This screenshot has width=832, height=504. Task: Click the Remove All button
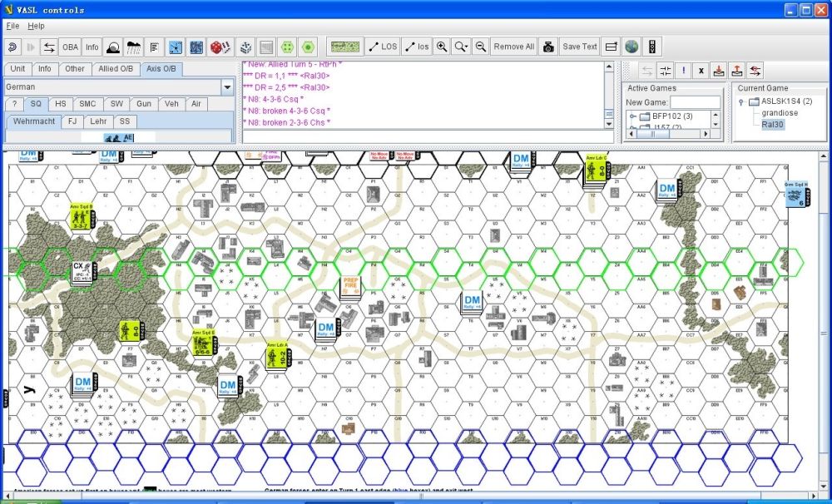[x=513, y=47]
